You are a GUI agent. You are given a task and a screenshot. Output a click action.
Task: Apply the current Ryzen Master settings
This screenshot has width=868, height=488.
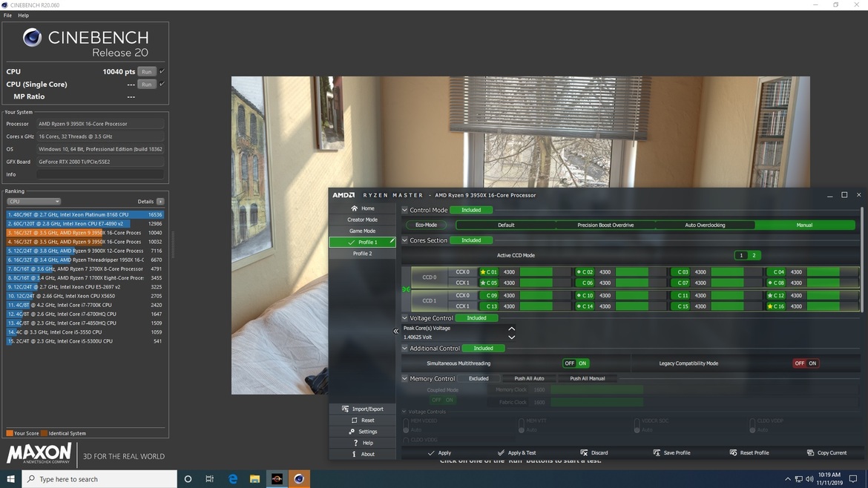pos(439,452)
